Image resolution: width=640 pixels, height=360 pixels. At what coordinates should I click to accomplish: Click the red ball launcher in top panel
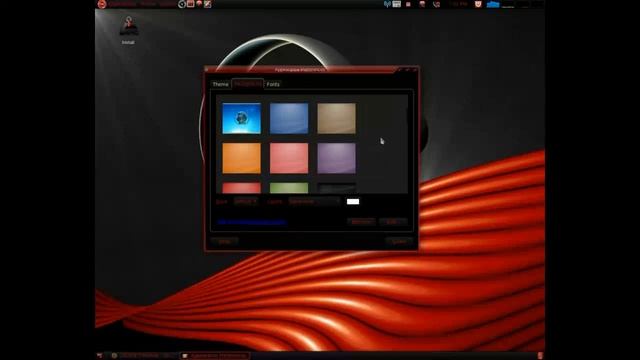point(199,4)
